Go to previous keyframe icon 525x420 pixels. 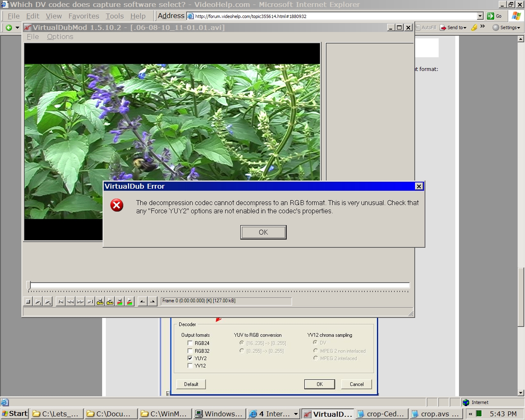(100, 301)
